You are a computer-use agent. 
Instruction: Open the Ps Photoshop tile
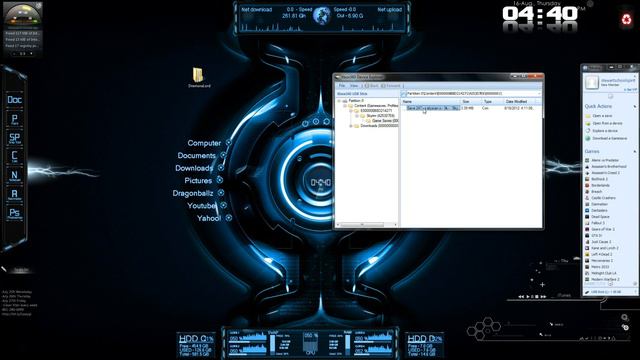pyautogui.click(x=14, y=213)
